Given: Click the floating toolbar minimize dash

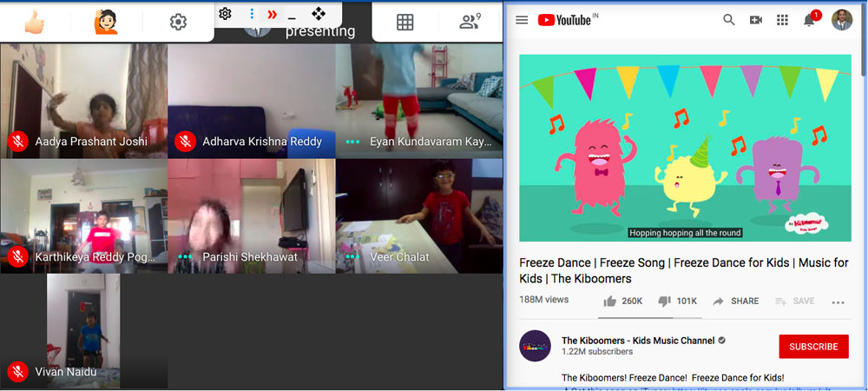Looking at the screenshot, I should [292, 19].
